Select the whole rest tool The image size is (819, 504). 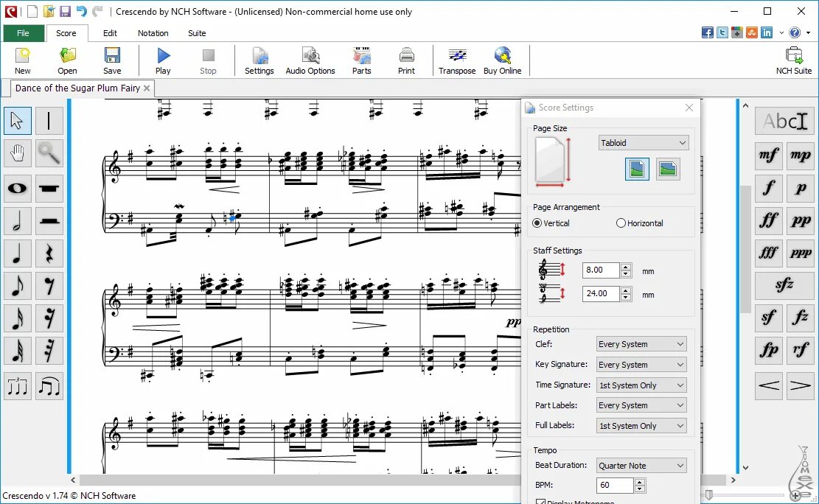49,189
